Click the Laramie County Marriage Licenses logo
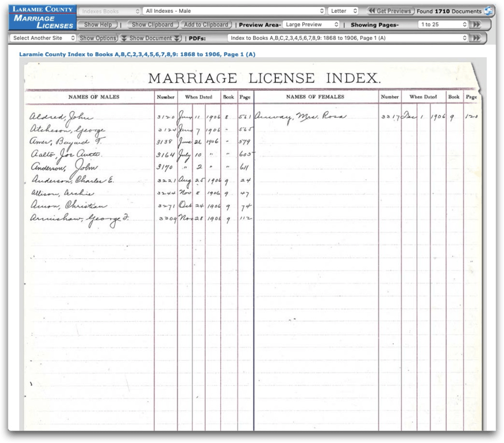The image size is (504, 443). 43,17
